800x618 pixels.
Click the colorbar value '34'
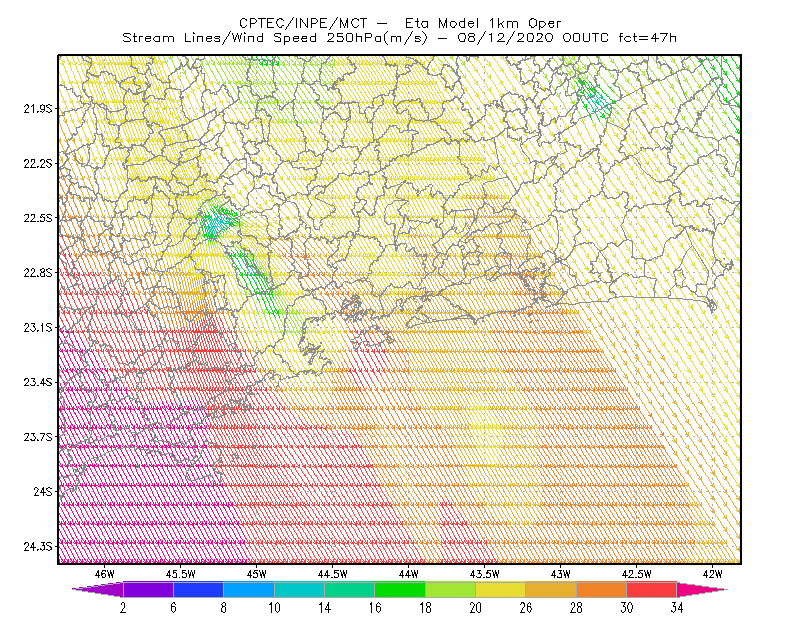[x=677, y=608]
